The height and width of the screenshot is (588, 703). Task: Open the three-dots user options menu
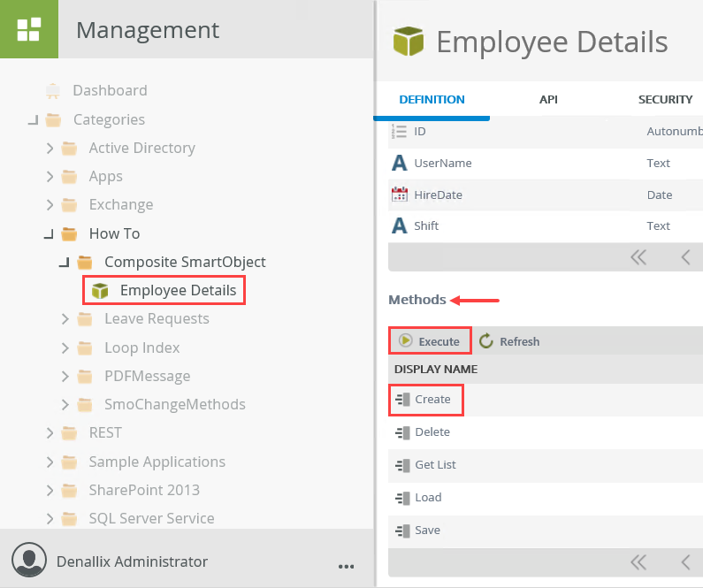click(x=346, y=564)
